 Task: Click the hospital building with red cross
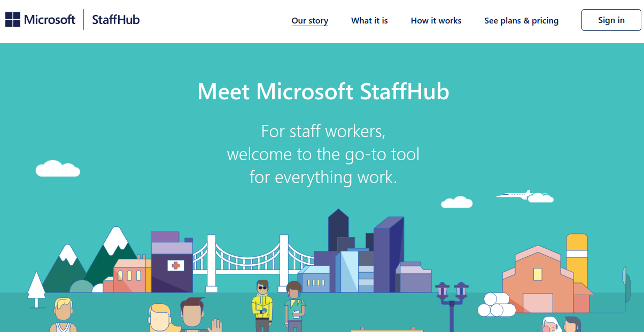click(172, 264)
